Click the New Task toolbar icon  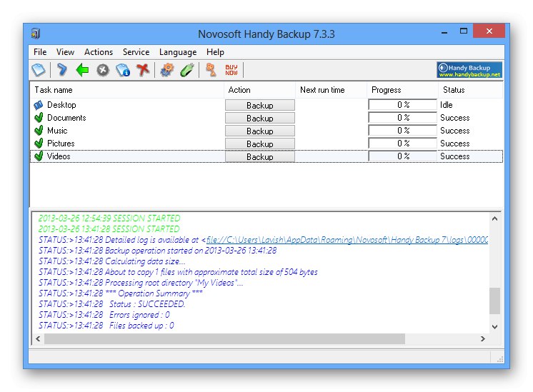click(39, 70)
